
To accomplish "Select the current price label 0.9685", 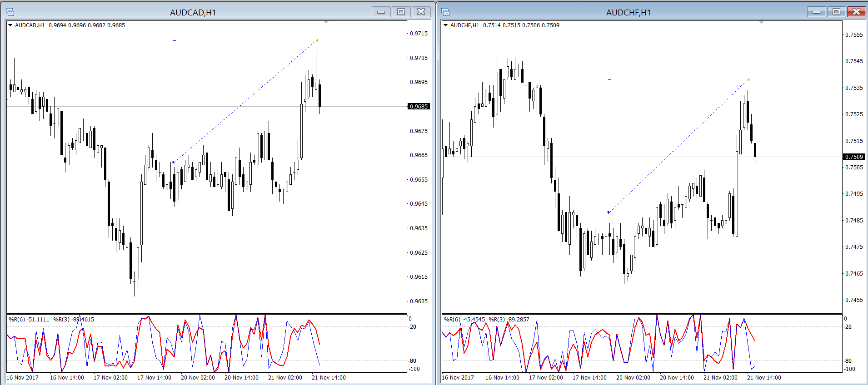I will tap(419, 106).
